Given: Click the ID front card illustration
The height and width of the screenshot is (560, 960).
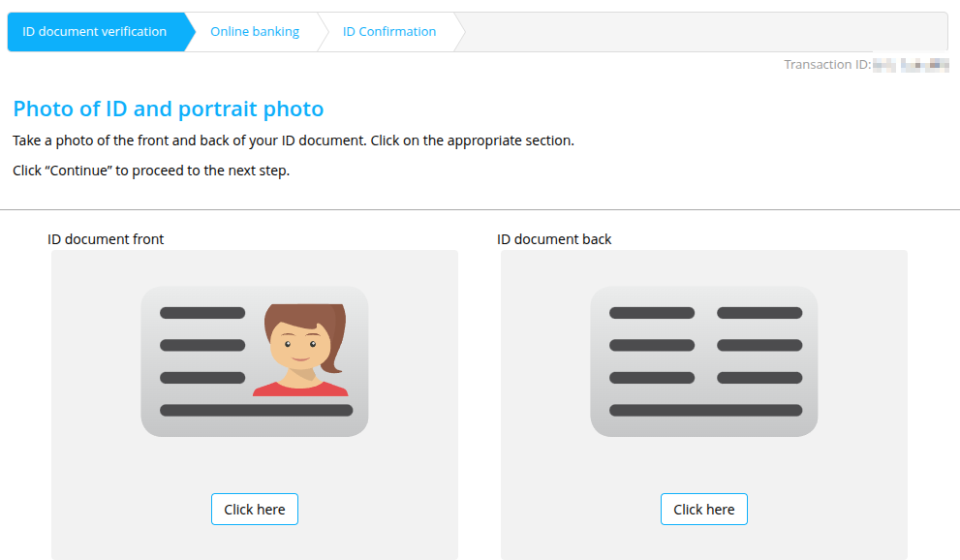Looking at the screenshot, I should (x=255, y=361).
